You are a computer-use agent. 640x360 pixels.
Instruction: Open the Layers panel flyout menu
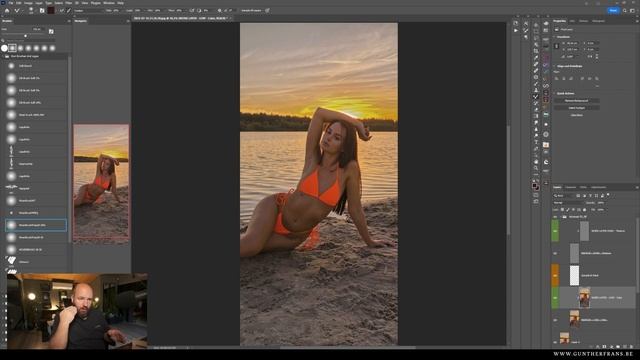(x=637, y=187)
